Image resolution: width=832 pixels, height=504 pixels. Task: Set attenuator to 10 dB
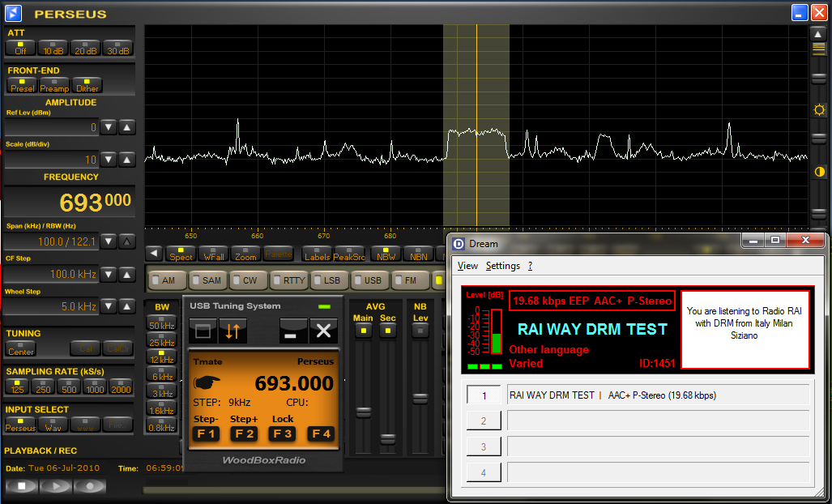(x=53, y=49)
